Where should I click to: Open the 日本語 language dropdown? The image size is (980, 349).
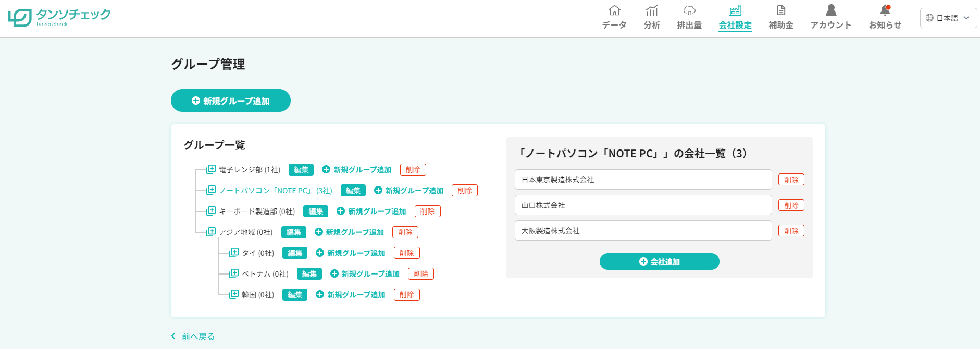[948, 18]
